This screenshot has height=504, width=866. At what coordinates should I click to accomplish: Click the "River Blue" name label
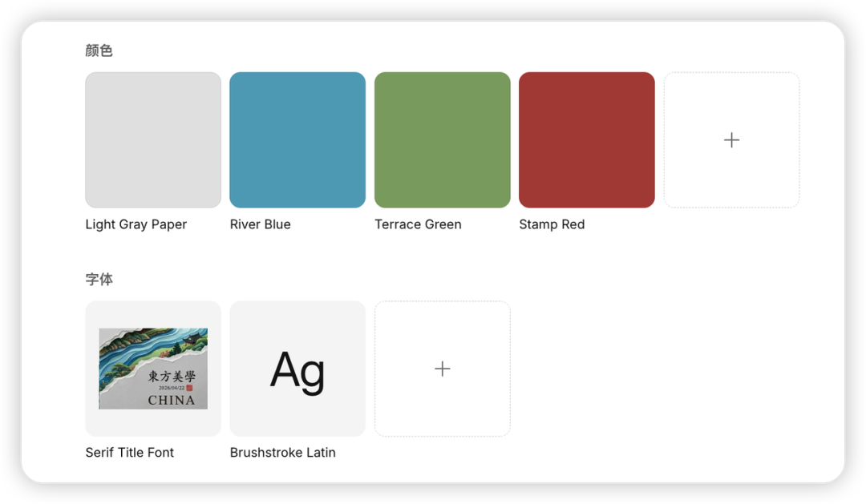(260, 224)
